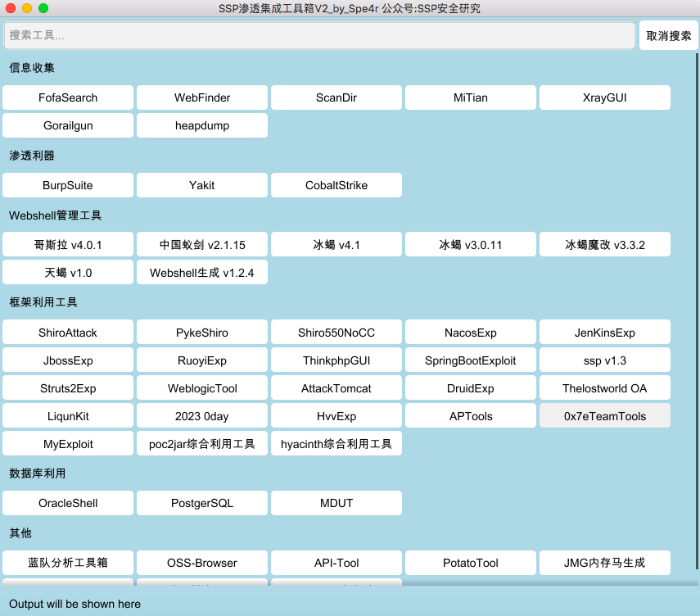Launch OracleShell
Screen dimensions: 700x616
(x=68, y=503)
